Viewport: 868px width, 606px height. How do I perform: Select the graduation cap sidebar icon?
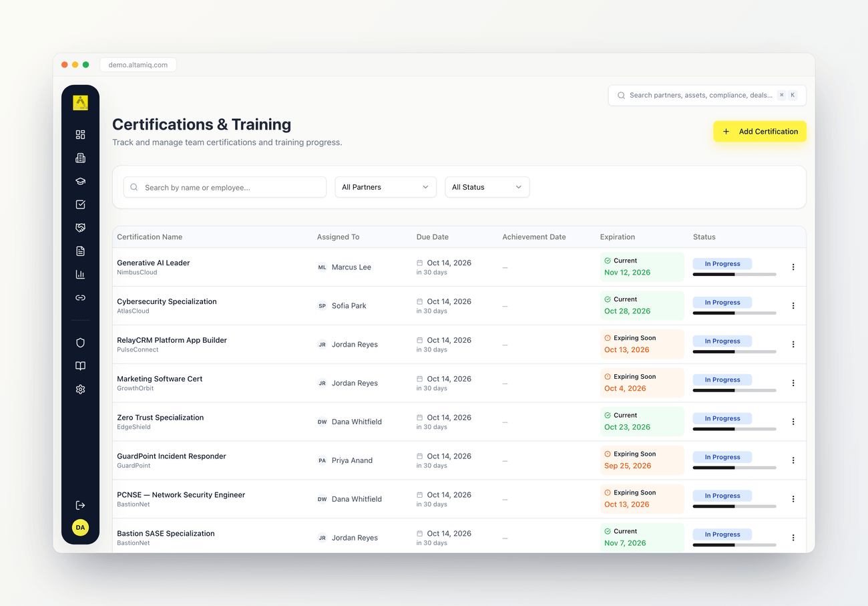(x=80, y=182)
